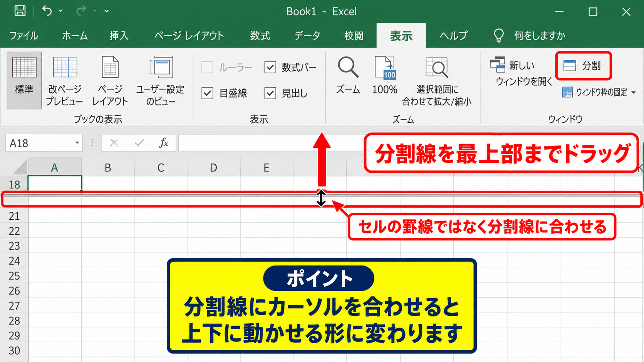Image resolution: width=644 pixels, height=362 pixels.
Task: Switch to 改ページプレビュー view
Action: 64,80
